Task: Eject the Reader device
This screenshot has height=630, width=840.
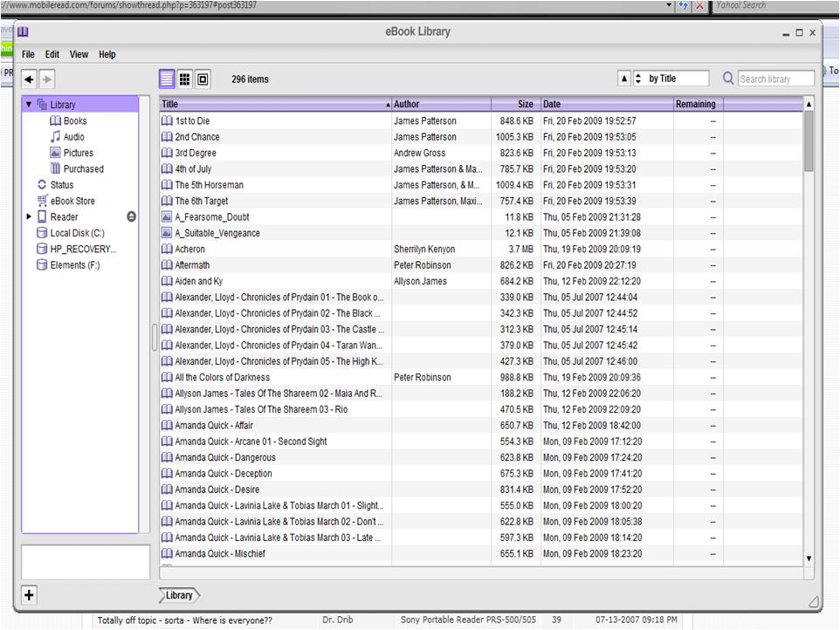Action: (x=131, y=216)
